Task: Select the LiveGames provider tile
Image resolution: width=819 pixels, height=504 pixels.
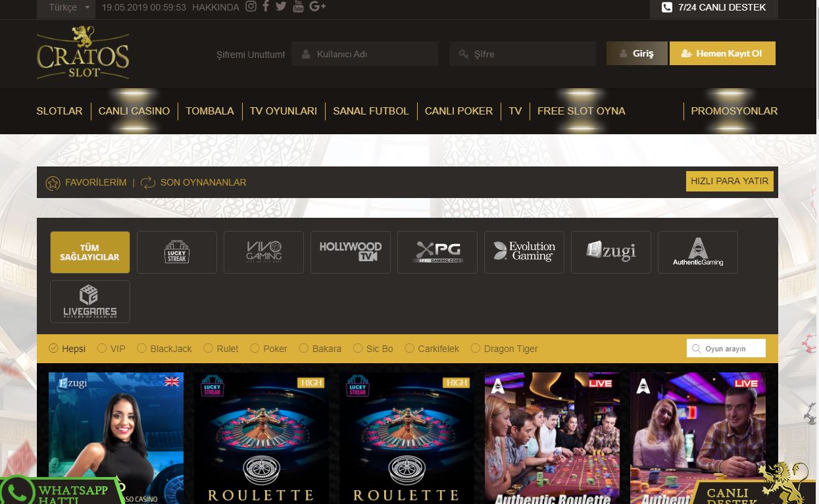Action: point(90,302)
